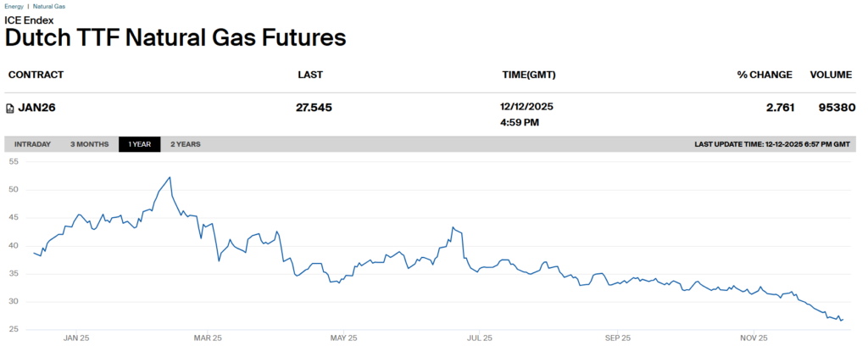Open the Natural Gas breadcrumb link

(x=49, y=6)
